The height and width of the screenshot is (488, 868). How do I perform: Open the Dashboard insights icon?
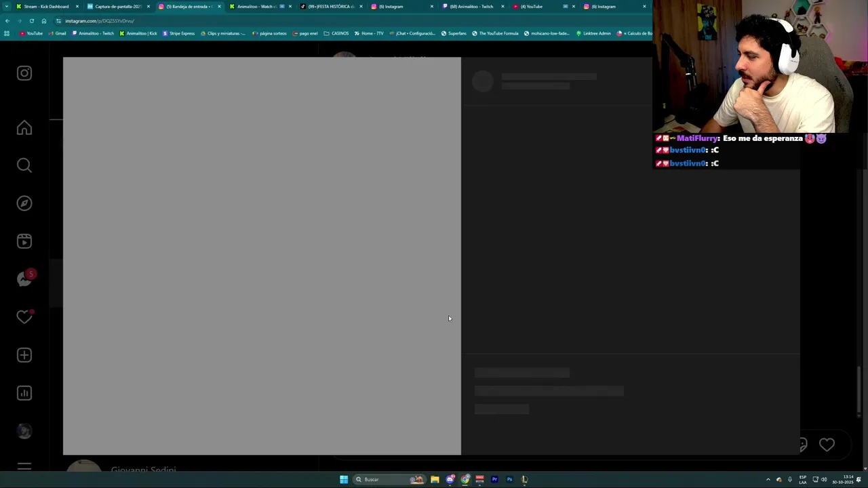(24, 393)
